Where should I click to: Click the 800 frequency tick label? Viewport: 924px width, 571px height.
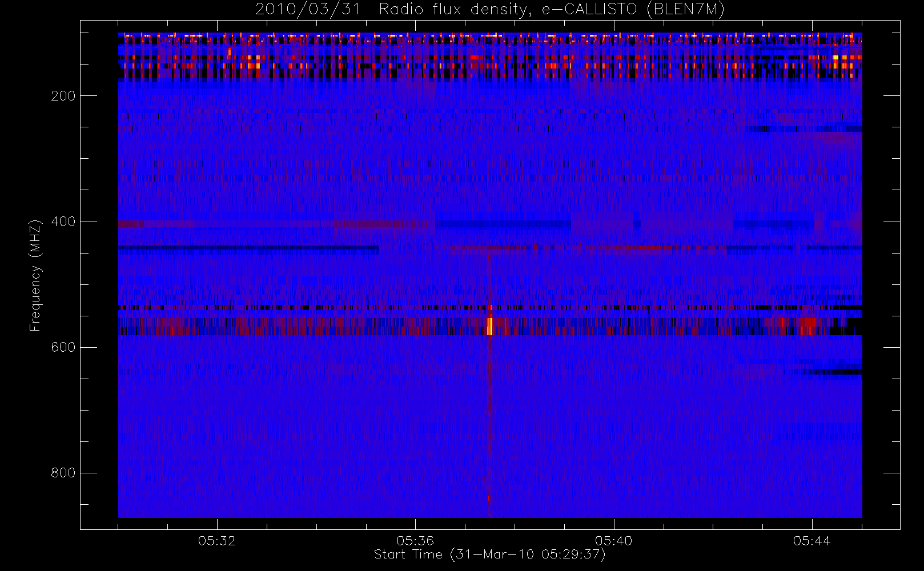(63, 473)
